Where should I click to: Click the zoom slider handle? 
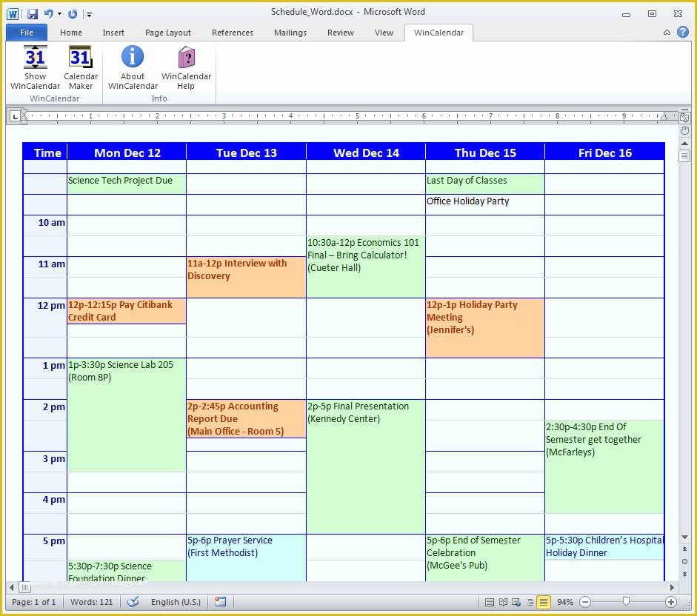pyautogui.click(x=627, y=602)
